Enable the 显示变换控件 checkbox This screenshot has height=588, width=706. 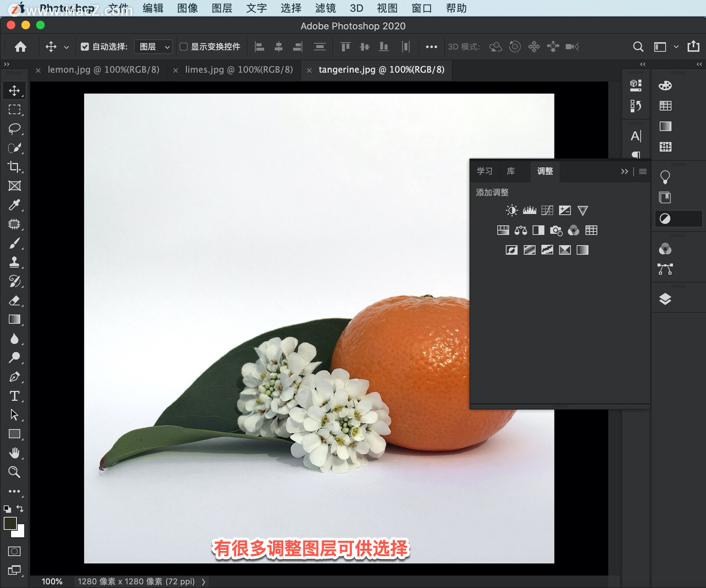click(x=183, y=47)
